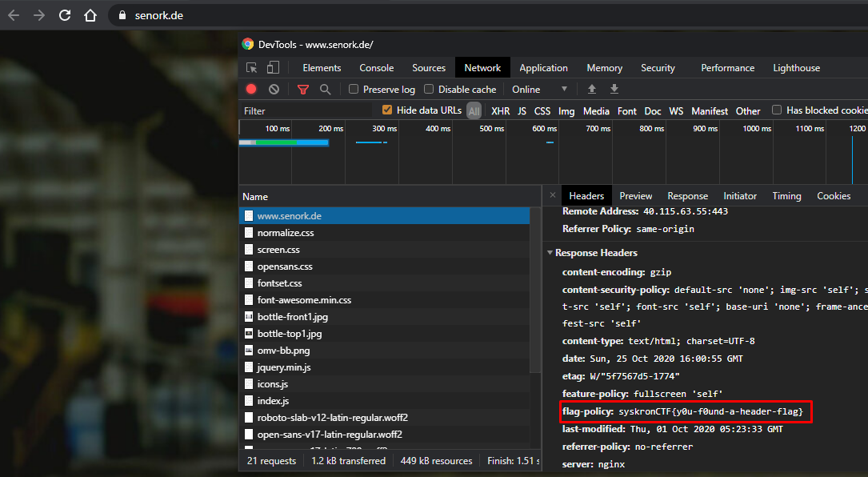Open the Online throttling dropdown
The height and width of the screenshot is (477, 868).
point(539,89)
